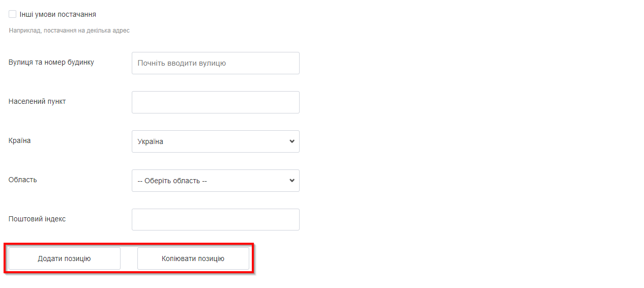Viewport: 644px width, 288px height.
Task: Focus the Населений пункт text field
Action: click(215, 102)
